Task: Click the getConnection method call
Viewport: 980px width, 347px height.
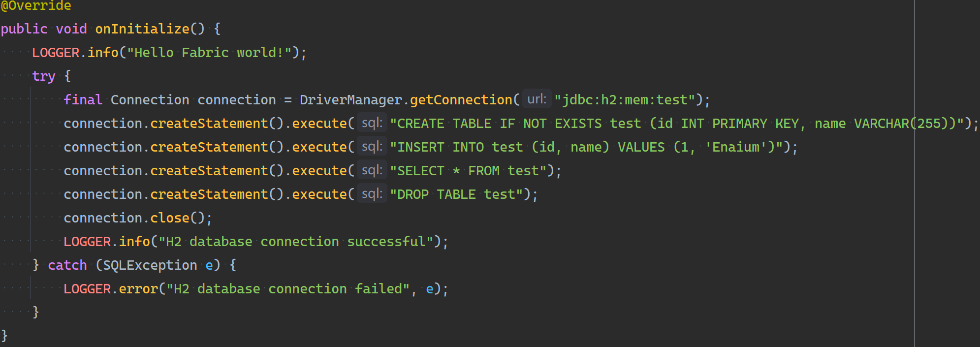Action: [461, 100]
